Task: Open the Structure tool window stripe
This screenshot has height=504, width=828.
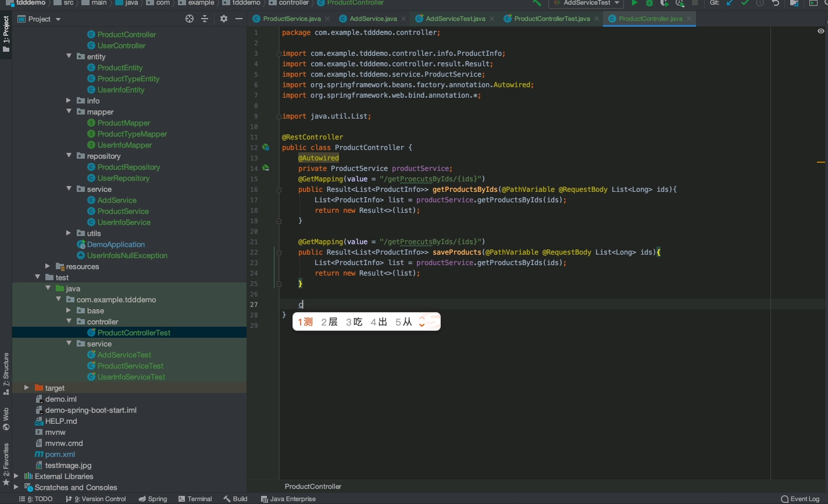Action: pos(6,373)
